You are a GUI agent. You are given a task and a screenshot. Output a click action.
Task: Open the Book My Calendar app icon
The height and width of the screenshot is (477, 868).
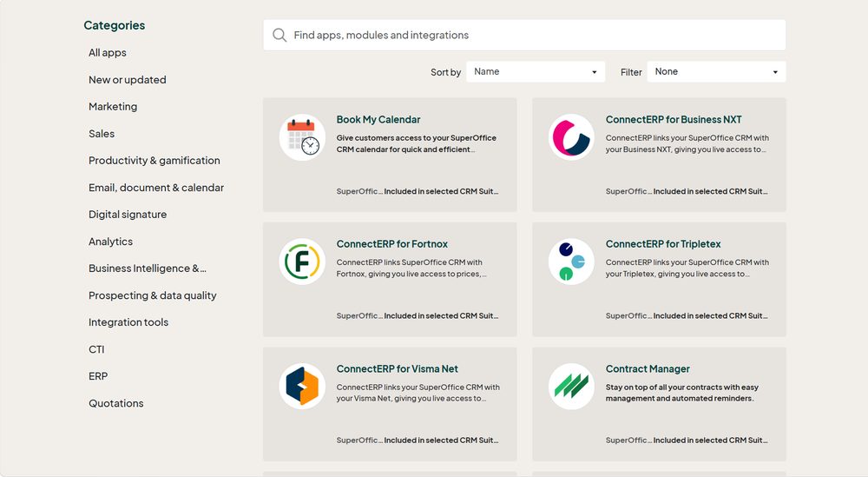302,137
